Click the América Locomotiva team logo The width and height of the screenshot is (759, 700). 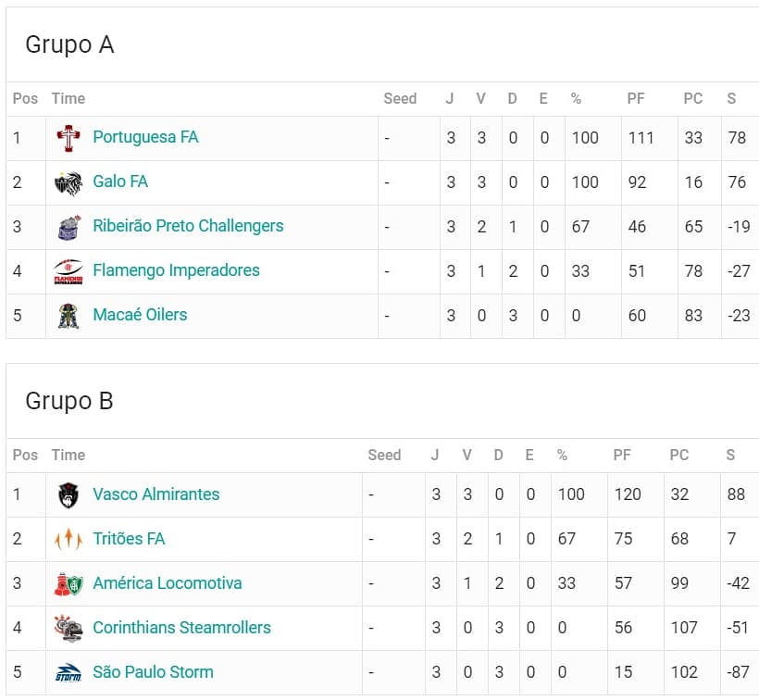pos(68,584)
